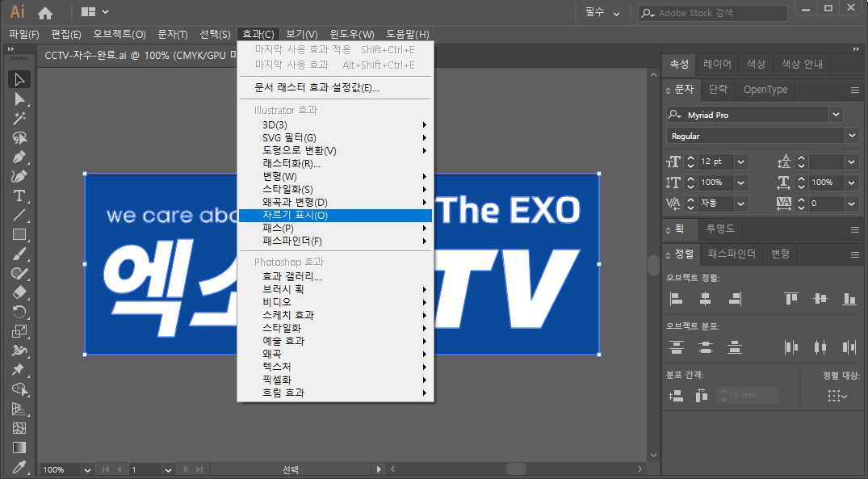
Task: Open the Myriad Pro font family dropdown
Action: pos(836,115)
